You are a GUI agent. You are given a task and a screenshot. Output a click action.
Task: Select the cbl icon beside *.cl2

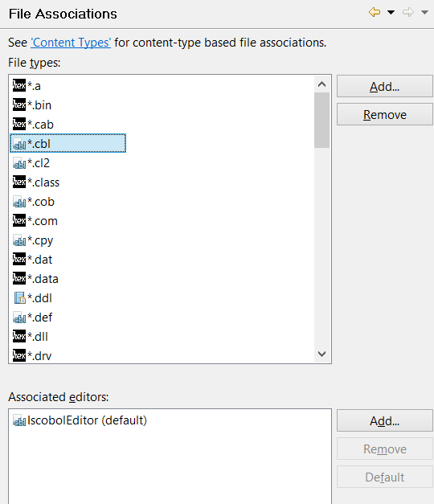(x=19, y=163)
